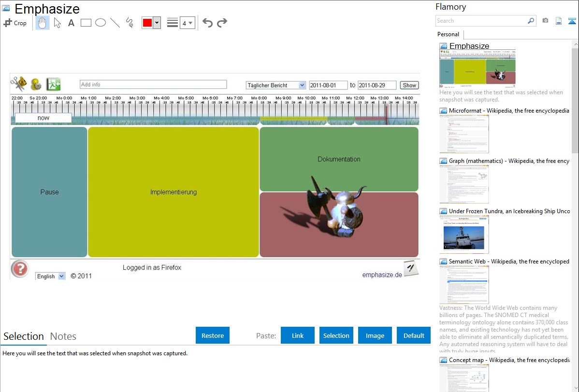Open the English language dropdown
The width and height of the screenshot is (579, 392).
point(50,276)
